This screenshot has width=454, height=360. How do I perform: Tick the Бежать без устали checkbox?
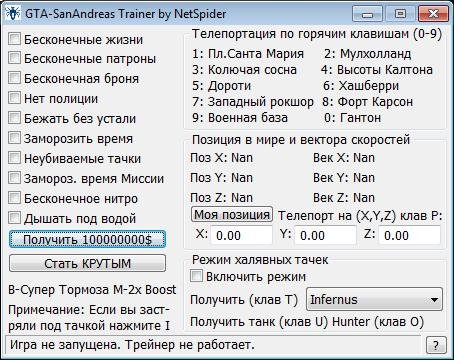tap(14, 118)
